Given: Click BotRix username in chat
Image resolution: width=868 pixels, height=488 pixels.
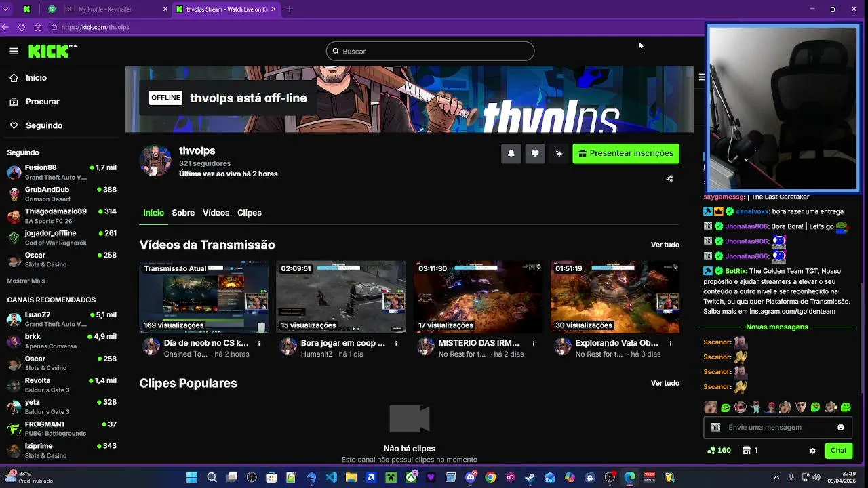Looking at the screenshot, I should tap(735, 271).
